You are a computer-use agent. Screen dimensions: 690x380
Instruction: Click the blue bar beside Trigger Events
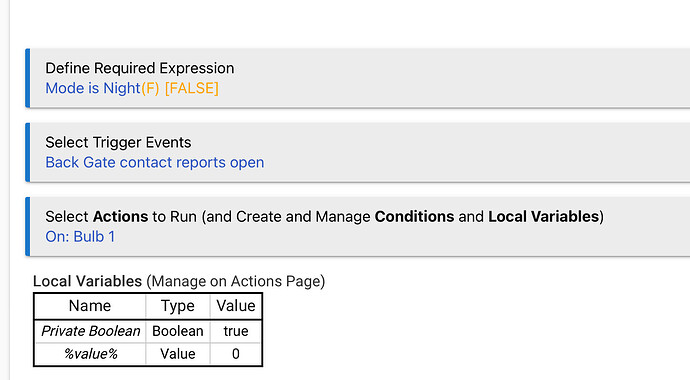click(28, 152)
